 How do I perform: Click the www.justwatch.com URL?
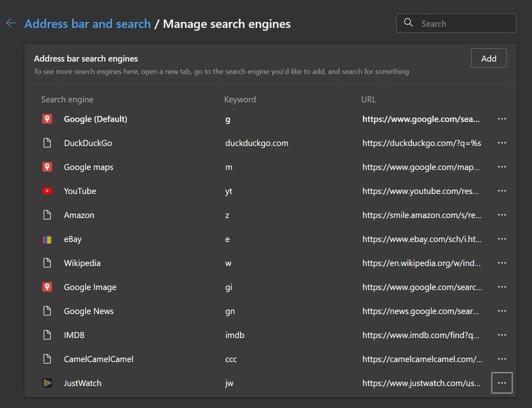click(421, 383)
